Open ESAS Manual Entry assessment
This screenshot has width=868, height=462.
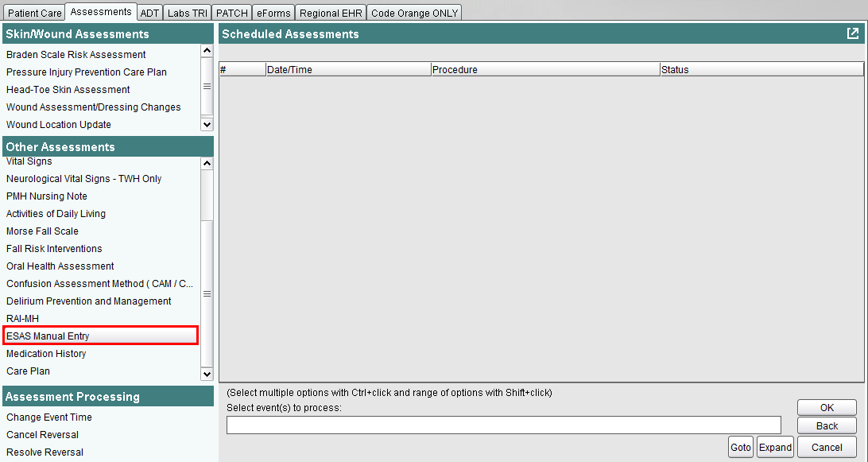click(x=48, y=336)
